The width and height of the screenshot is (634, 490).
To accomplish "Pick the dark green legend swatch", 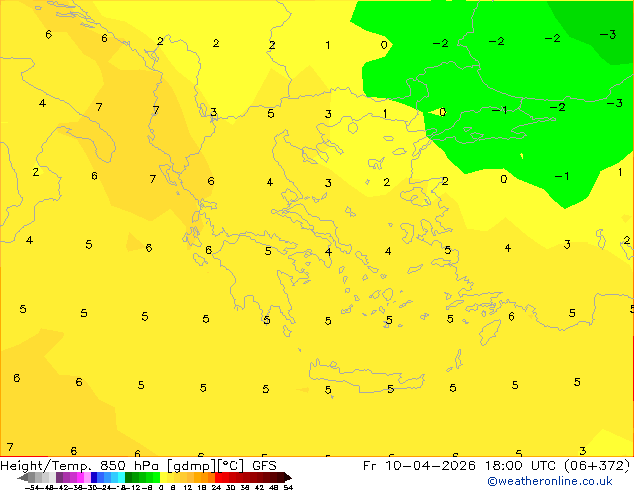I will point(128,477).
